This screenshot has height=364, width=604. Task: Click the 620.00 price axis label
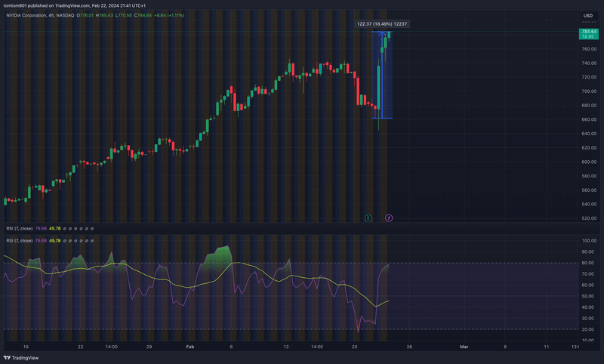click(590, 148)
